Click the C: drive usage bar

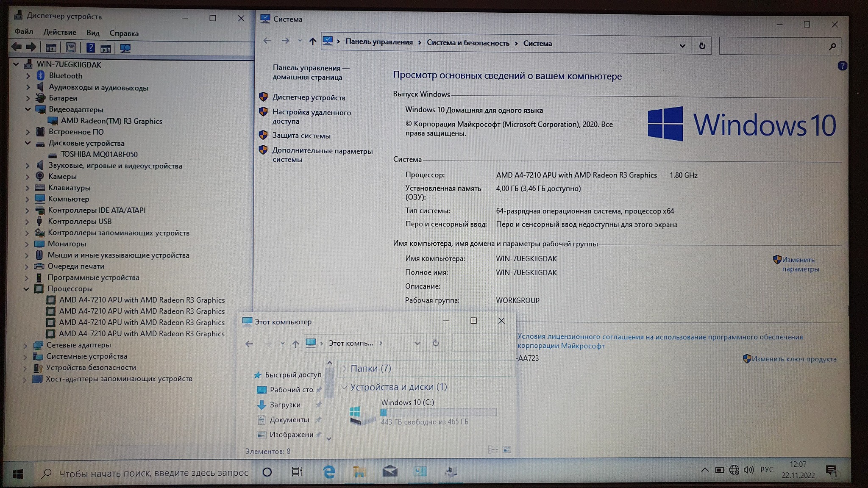(x=439, y=412)
